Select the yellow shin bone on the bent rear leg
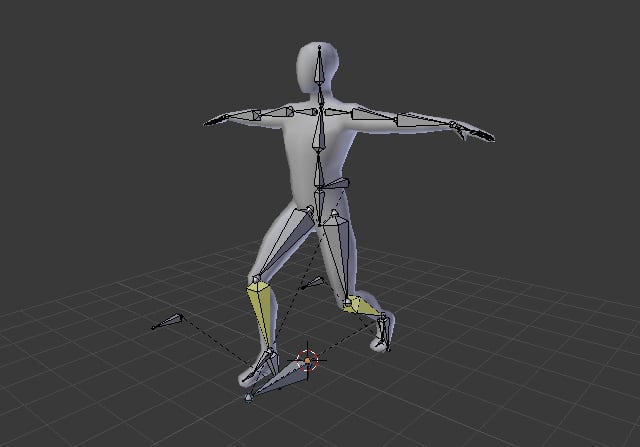The width and height of the screenshot is (640, 447). pos(362,307)
